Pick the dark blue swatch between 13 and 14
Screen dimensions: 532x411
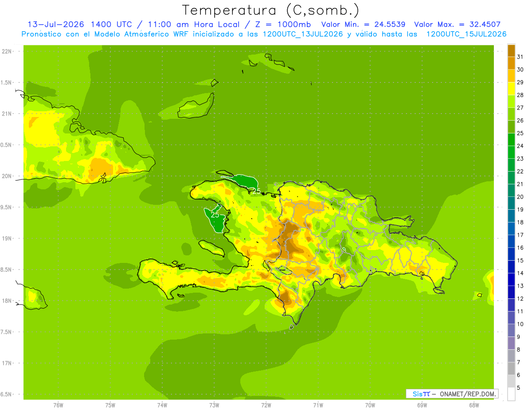click(511, 279)
